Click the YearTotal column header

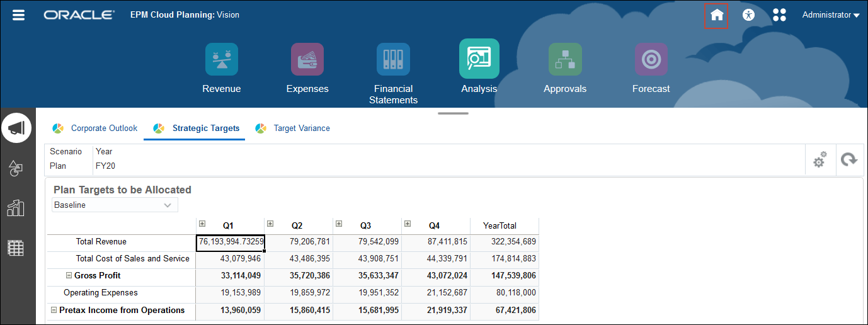[505, 225]
